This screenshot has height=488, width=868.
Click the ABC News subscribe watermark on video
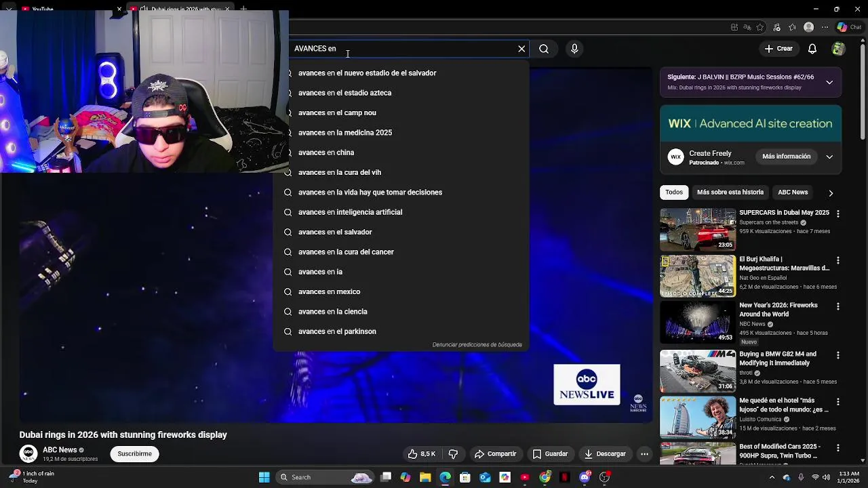point(638,403)
